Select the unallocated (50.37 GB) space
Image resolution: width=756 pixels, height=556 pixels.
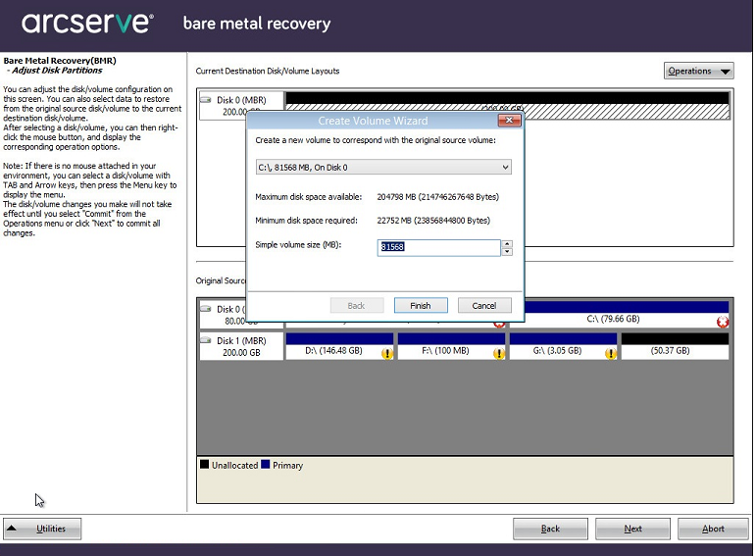tap(675, 346)
